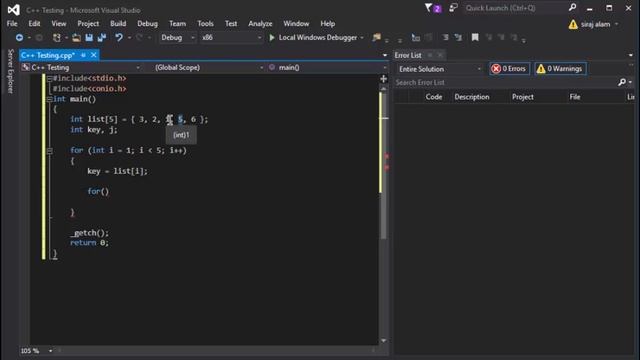Collapse the int main() function block

[x=49, y=99]
